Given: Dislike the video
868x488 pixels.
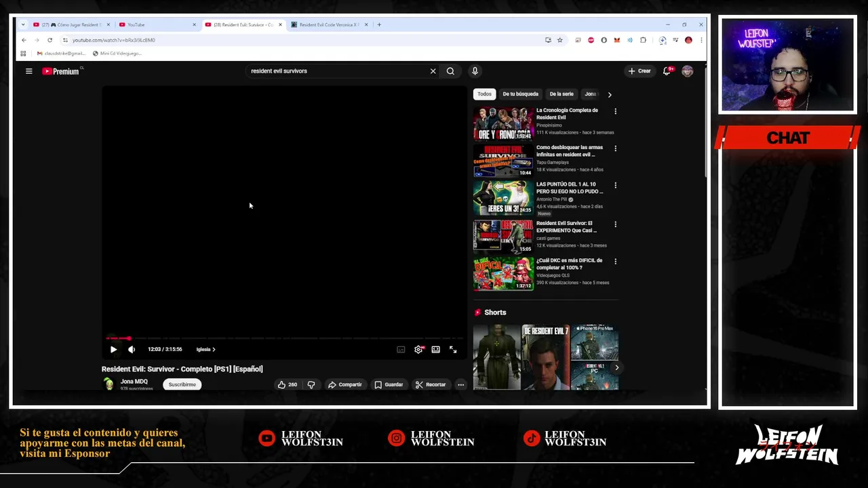Looking at the screenshot, I should pyautogui.click(x=311, y=385).
